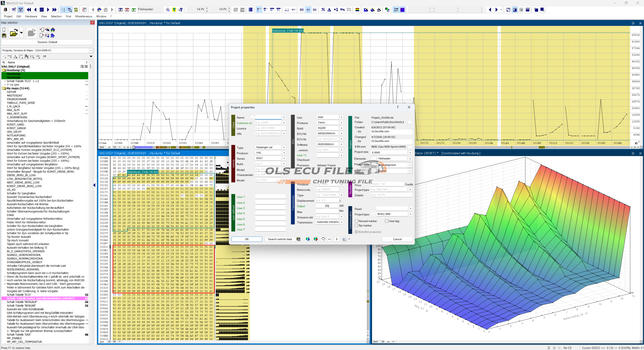Open the Project state dropdown

pos(410,165)
